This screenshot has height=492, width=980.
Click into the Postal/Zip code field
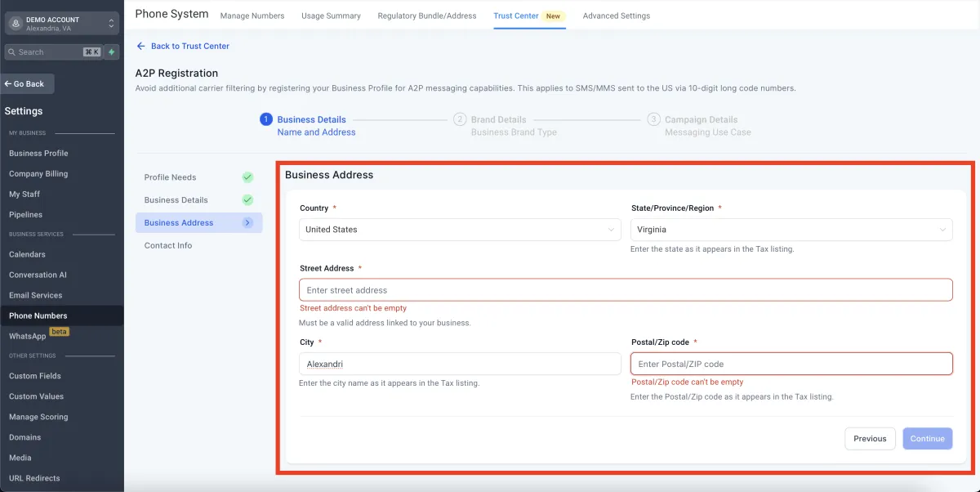(791, 364)
